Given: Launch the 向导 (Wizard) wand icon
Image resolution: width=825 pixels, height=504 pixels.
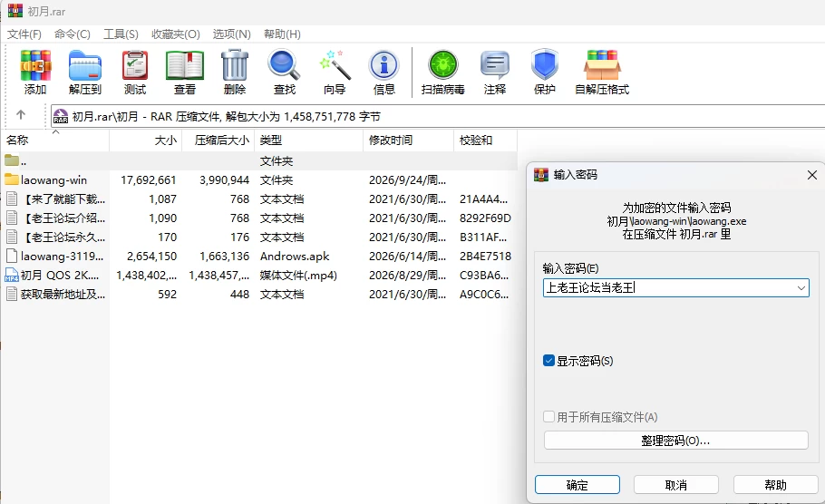Looking at the screenshot, I should tap(335, 65).
